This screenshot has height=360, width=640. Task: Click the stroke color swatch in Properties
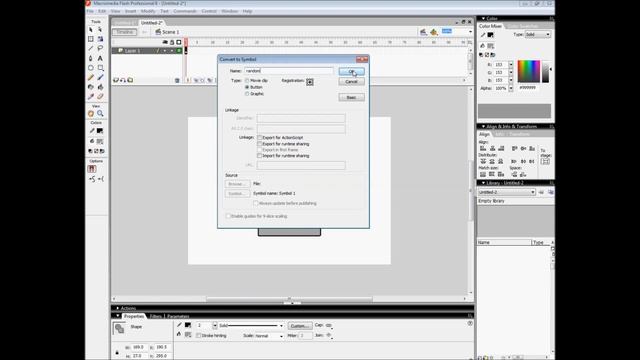188,325
